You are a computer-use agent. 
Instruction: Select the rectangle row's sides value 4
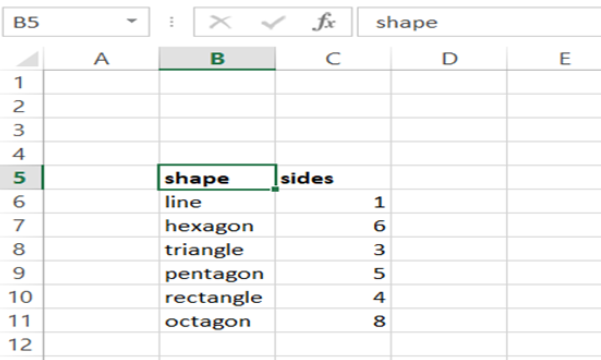coord(333,296)
